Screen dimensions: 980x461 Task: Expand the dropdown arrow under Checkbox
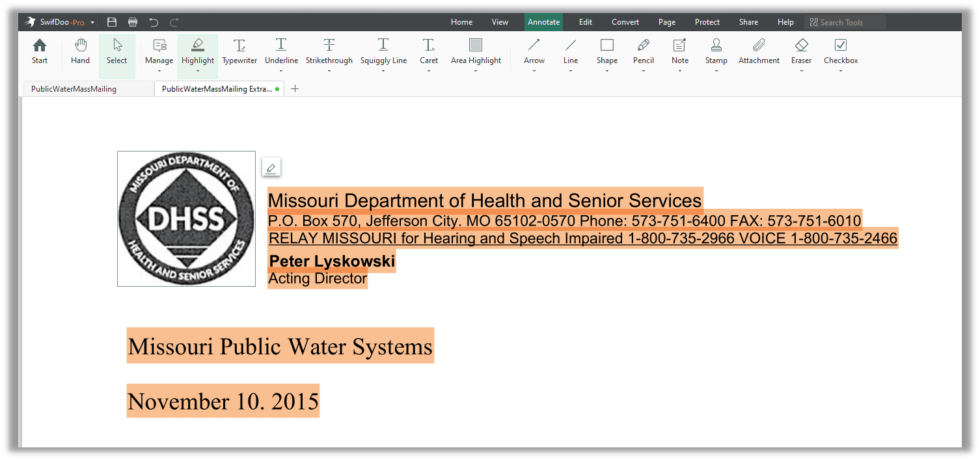(841, 71)
